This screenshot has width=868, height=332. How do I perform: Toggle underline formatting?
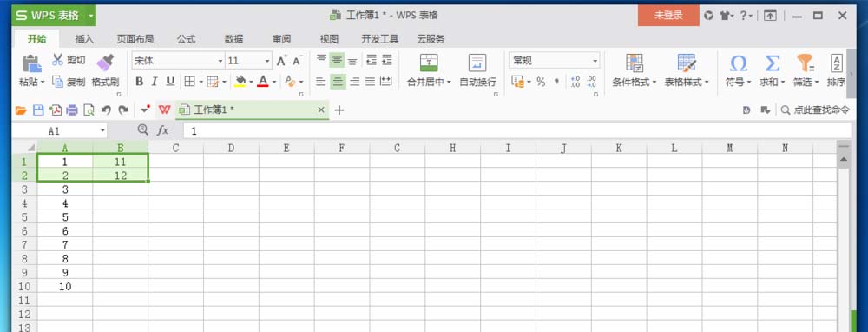point(170,82)
